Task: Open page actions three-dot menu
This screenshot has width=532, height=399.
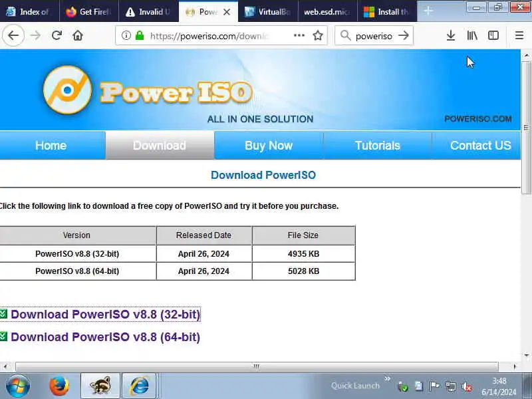Action: pyautogui.click(x=299, y=35)
